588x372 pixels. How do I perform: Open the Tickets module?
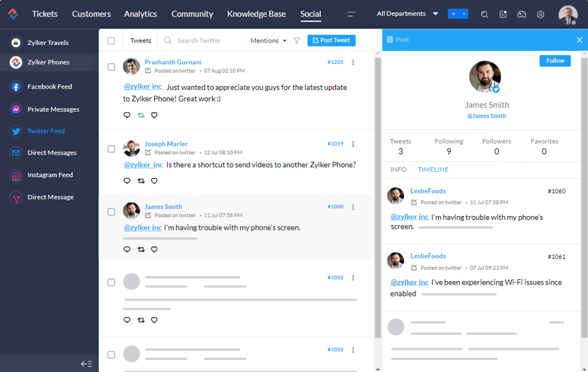point(45,14)
